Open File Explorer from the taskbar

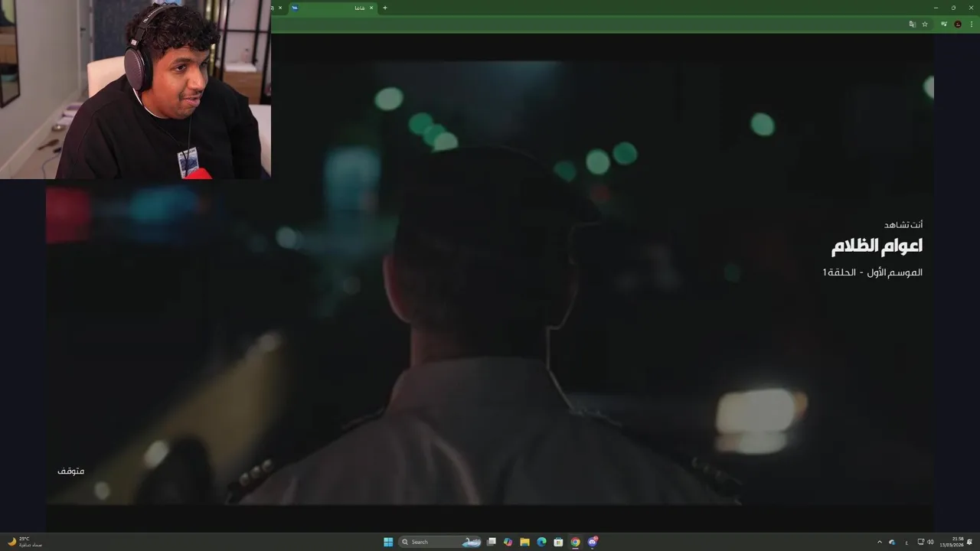(x=524, y=542)
